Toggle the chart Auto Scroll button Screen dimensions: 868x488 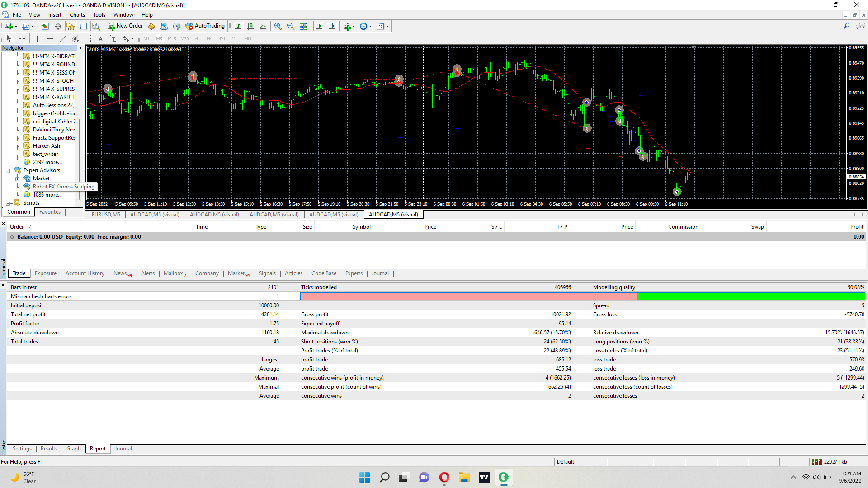[319, 26]
